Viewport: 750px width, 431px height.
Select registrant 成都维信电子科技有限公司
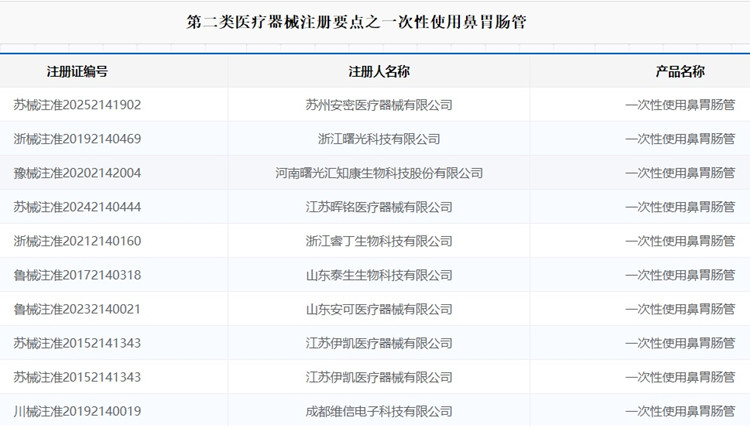click(x=379, y=411)
